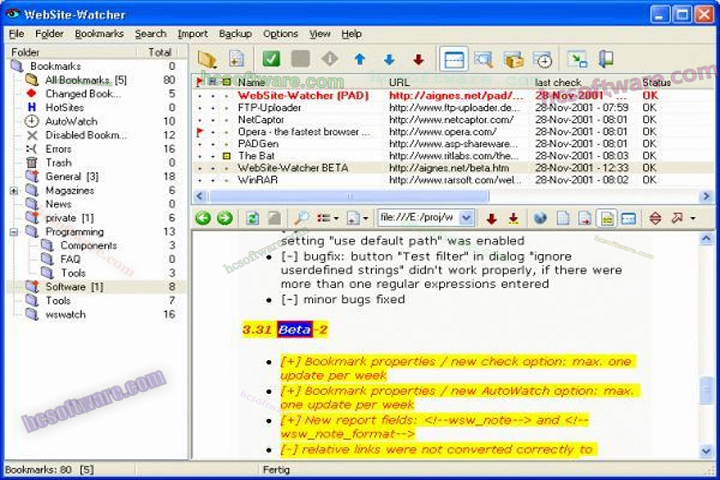The width and height of the screenshot is (720, 480).
Task: Click the red down arrow with yellow underline
Action: coord(513,219)
